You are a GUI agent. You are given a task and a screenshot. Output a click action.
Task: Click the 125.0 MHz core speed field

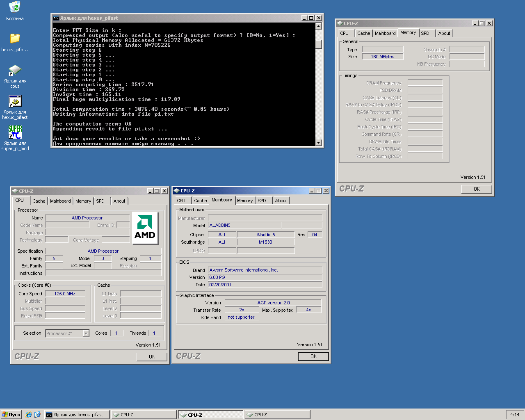coord(65,294)
